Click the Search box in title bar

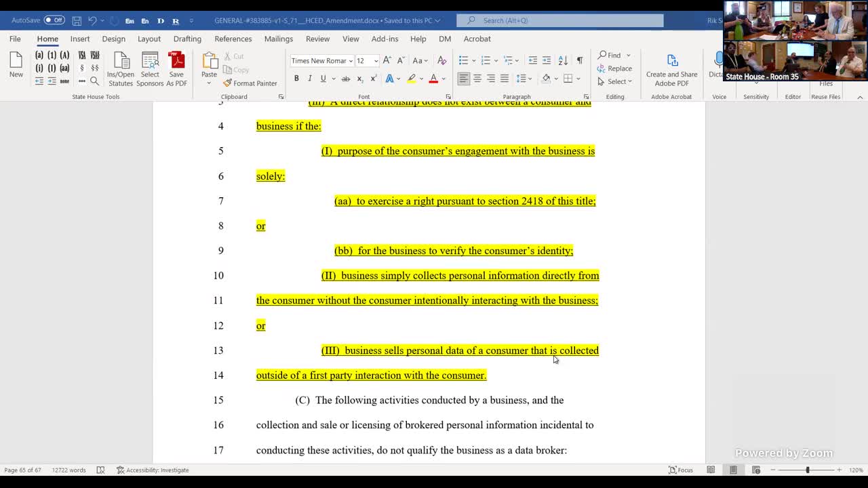coord(559,20)
